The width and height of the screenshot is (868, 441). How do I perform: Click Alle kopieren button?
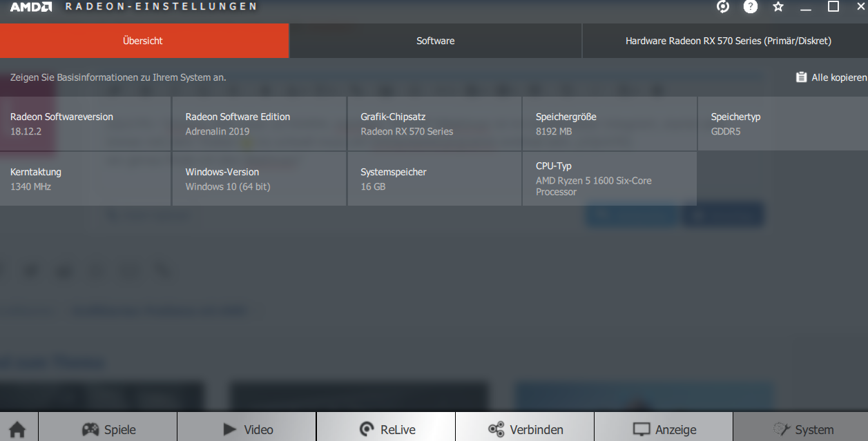831,77
